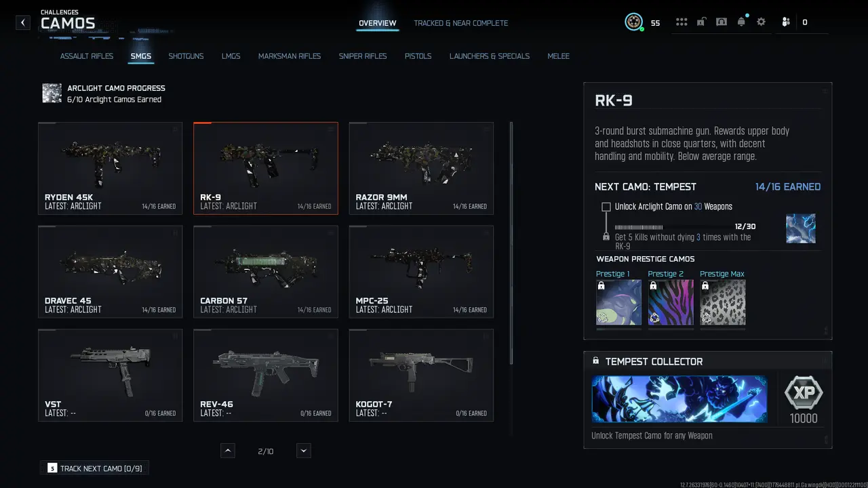Viewport: 868px width, 488px height.
Task: Click the Tempest camo preview swatch
Action: pyautogui.click(x=800, y=228)
